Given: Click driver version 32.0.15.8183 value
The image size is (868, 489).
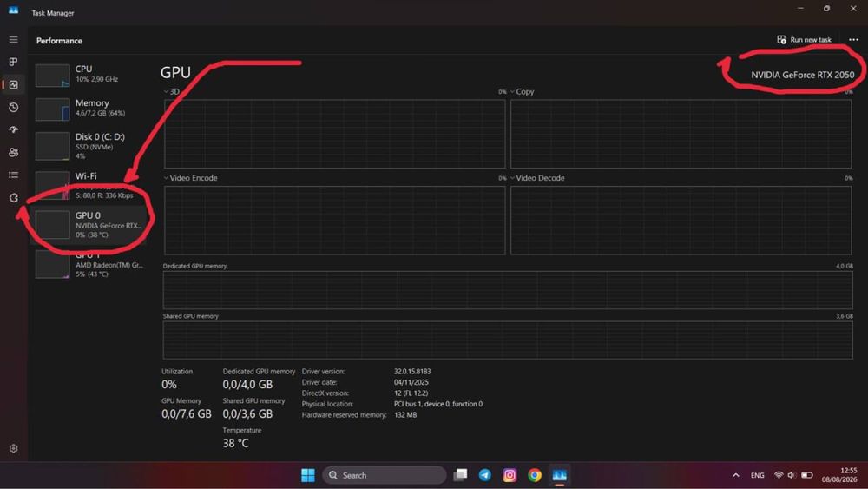Looking at the screenshot, I should tap(412, 372).
